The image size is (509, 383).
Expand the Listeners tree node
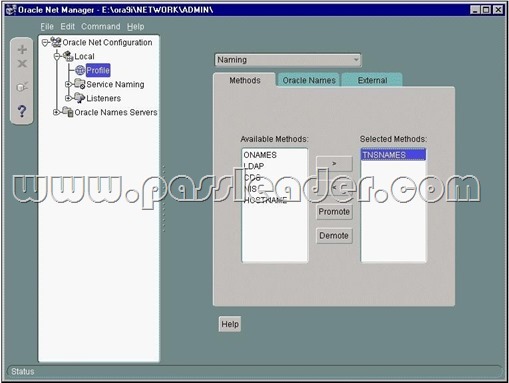point(68,98)
